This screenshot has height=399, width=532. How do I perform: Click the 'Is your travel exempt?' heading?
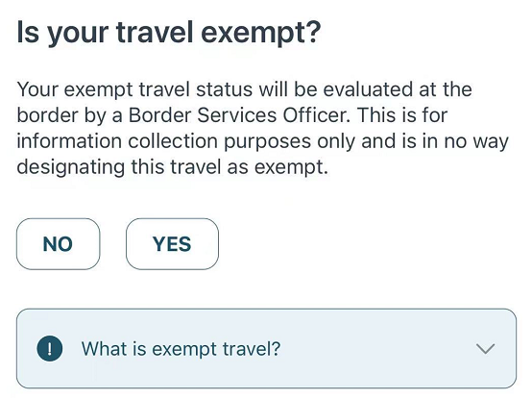pos(169,33)
